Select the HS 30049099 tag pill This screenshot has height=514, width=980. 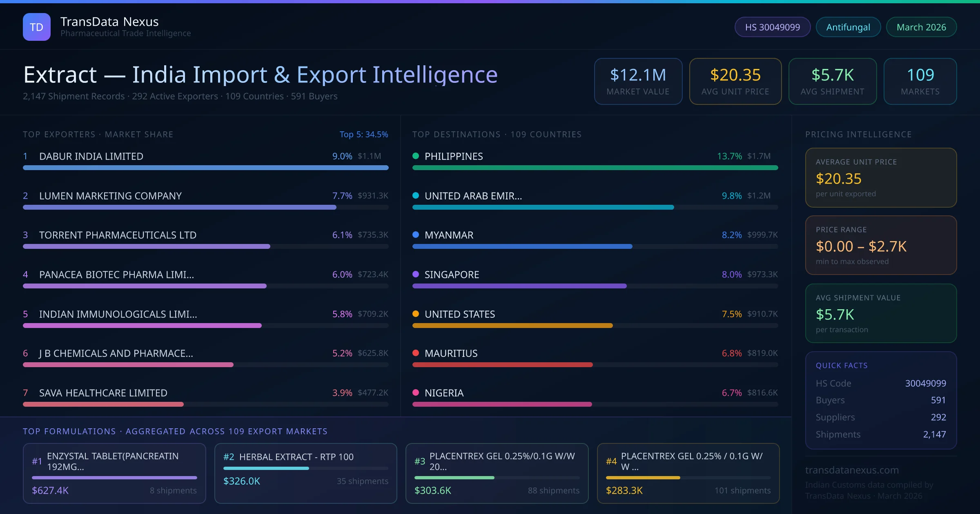pyautogui.click(x=772, y=27)
